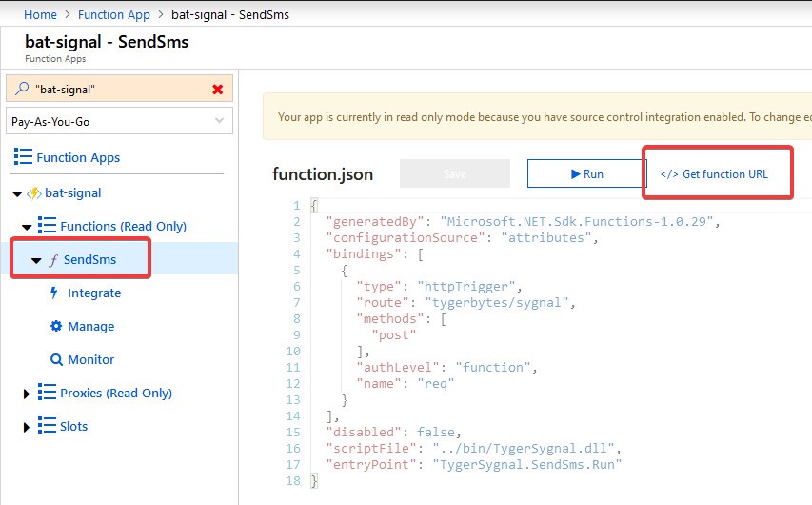Expand the Slots tree node
The image size is (812, 505).
(27, 427)
